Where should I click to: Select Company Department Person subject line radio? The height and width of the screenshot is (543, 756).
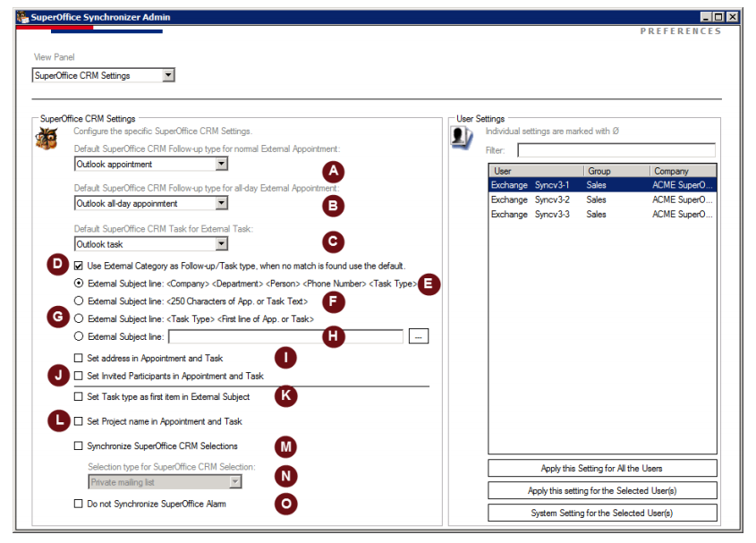click(79, 283)
